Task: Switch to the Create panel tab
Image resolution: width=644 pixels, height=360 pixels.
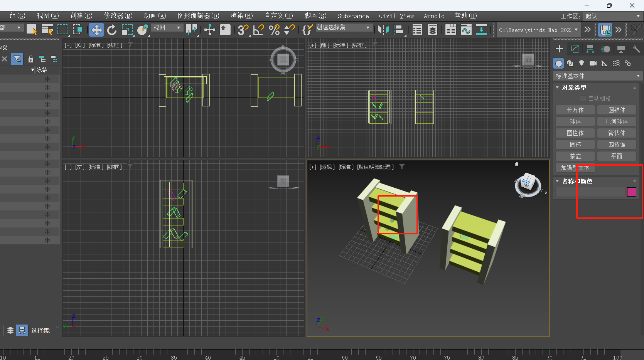Action: (559, 49)
